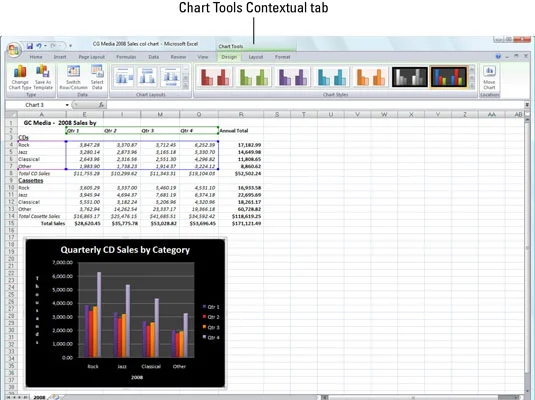This screenshot has width=535, height=400.
Task: Click Save As Template icon
Action: point(43,71)
